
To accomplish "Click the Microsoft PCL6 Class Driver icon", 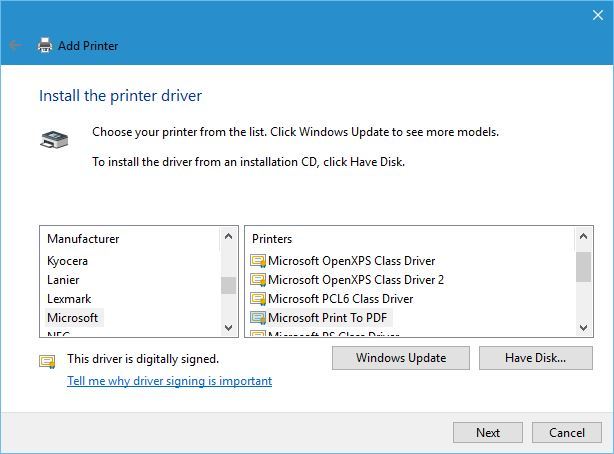I will [x=258, y=299].
